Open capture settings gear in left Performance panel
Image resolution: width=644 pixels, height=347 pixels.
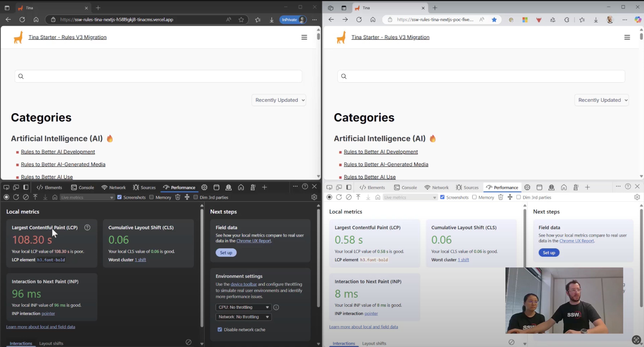[314, 197]
